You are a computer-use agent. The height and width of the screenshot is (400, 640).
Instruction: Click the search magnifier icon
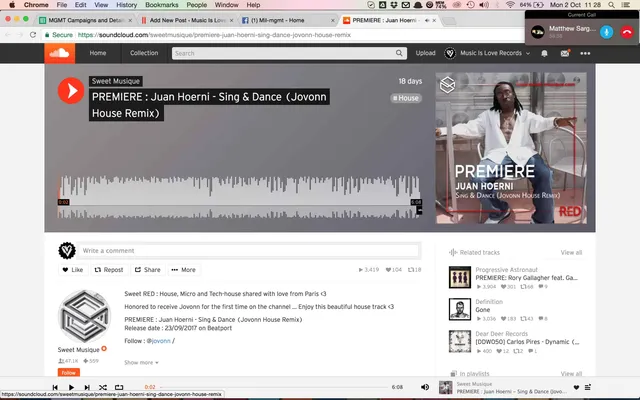[399, 53]
